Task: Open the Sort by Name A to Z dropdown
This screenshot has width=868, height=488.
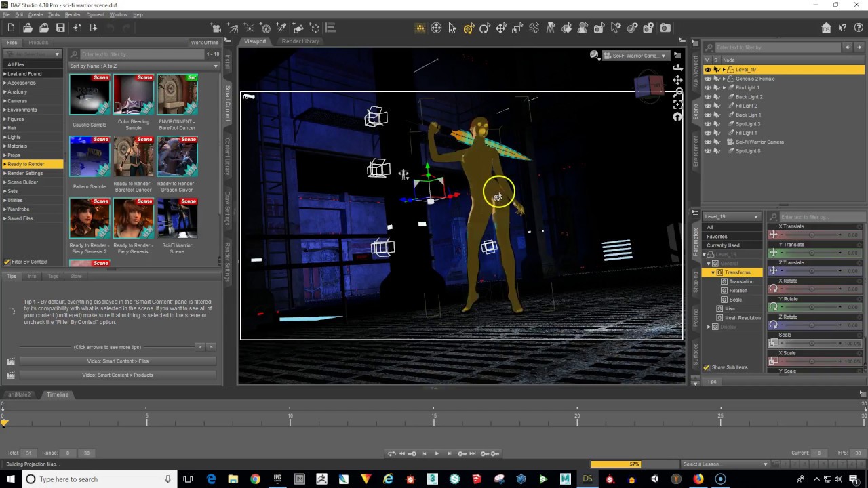Action: tap(144, 66)
